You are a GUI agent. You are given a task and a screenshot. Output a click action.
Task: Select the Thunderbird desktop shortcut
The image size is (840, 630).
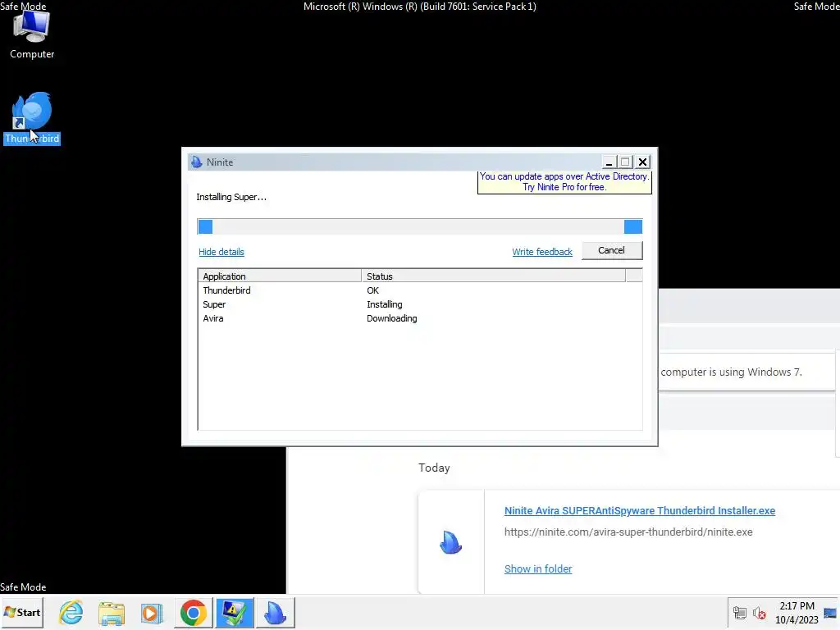(32, 118)
